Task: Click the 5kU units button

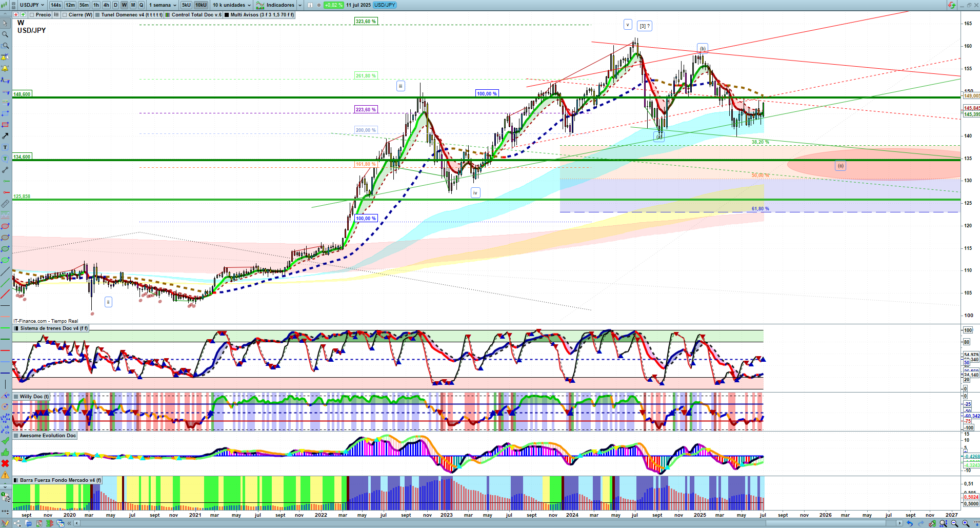Action: 186,5
